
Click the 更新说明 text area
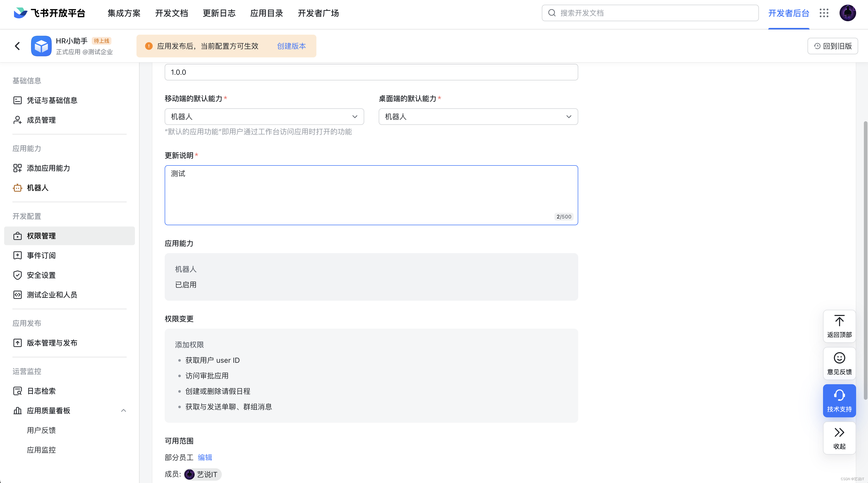click(371, 195)
